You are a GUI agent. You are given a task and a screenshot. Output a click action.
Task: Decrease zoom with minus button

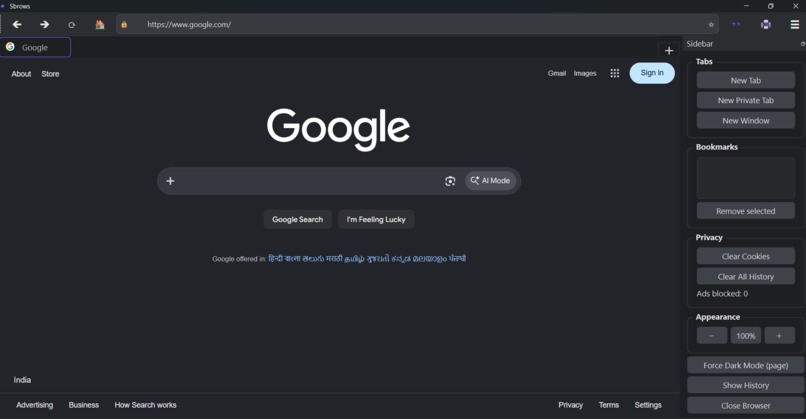click(x=711, y=336)
